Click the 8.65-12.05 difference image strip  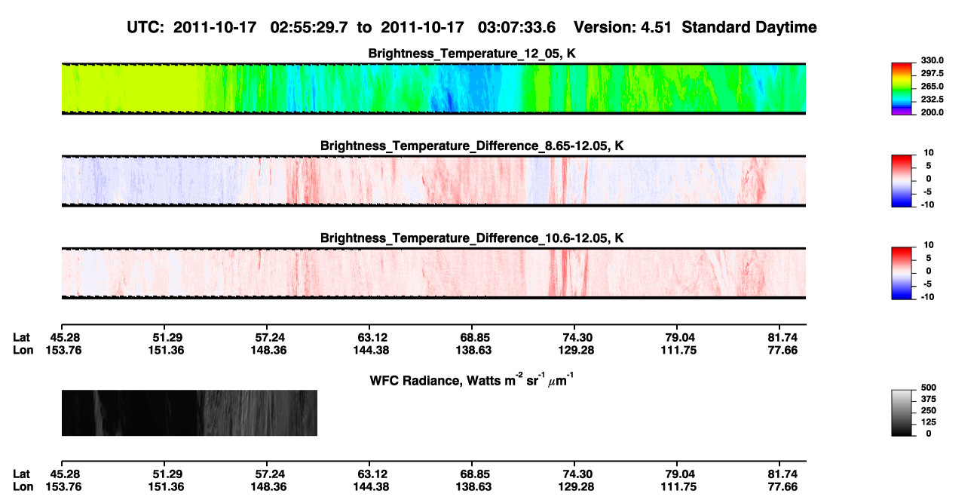tap(433, 180)
